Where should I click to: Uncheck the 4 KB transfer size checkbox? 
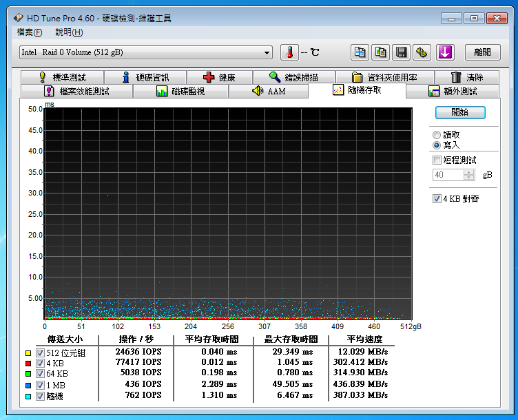[41, 364]
